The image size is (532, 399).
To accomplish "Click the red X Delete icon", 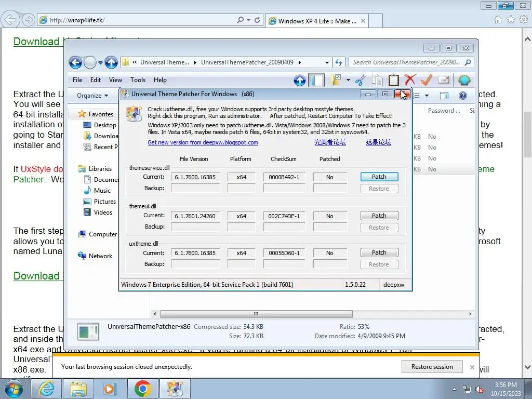I will tap(410, 80).
